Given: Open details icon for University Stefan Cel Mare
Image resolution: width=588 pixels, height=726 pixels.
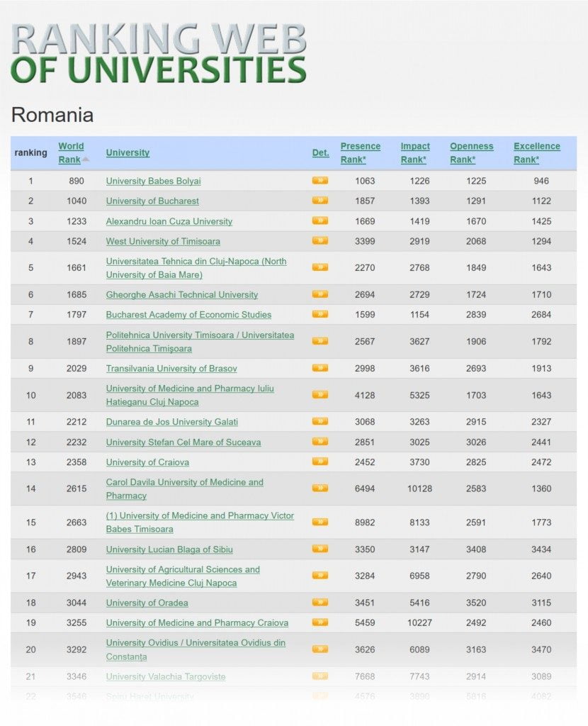Looking at the screenshot, I should tap(320, 442).
